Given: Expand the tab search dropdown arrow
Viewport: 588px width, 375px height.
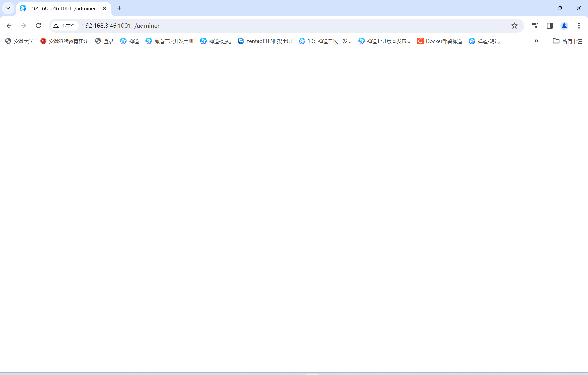Looking at the screenshot, I should [8, 8].
